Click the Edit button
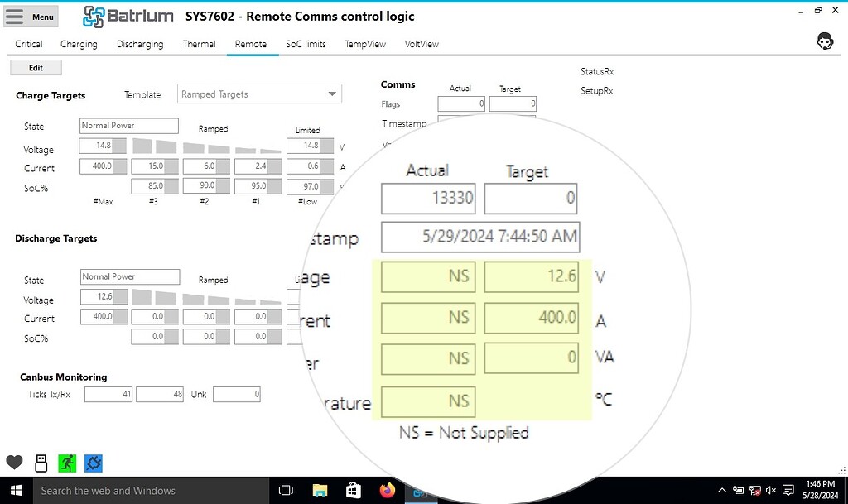Viewport: 848px width, 504px height. pyautogui.click(x=36, y=67)
